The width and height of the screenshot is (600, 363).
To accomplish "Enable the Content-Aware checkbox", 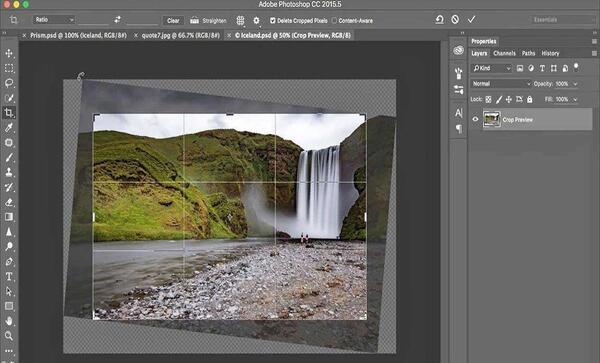I will [x=334, y=21].
